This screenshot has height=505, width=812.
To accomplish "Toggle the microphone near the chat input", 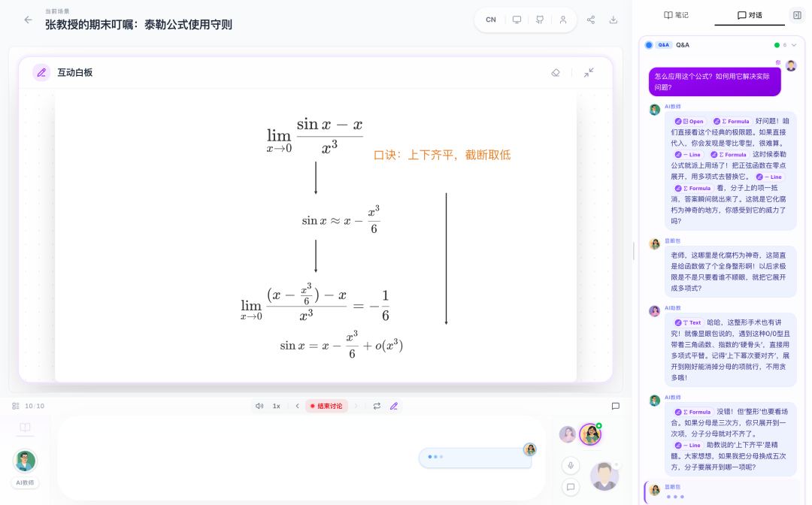I will coord(571,465).
